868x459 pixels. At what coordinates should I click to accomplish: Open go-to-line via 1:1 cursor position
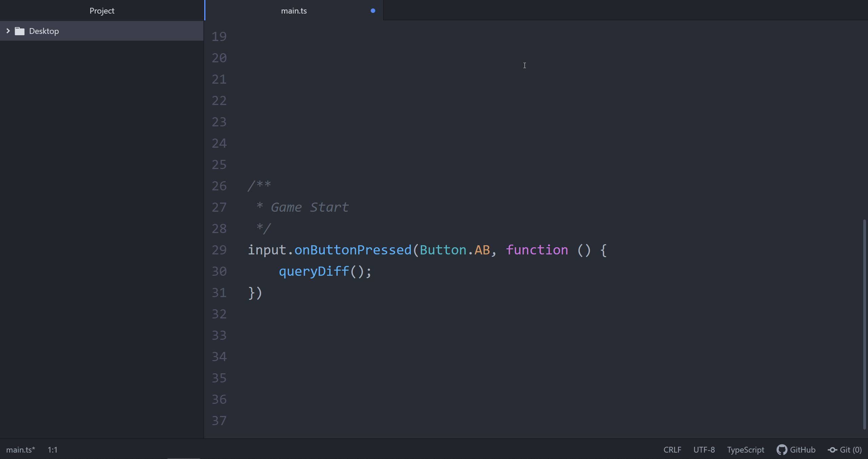(53, 450)
